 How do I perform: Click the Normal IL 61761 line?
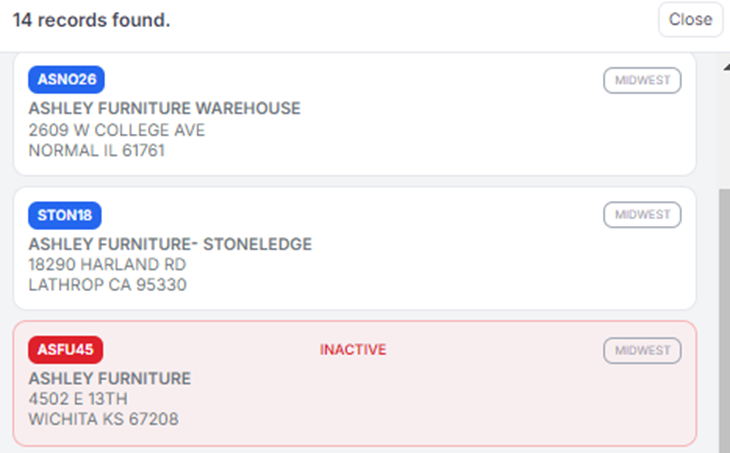[97, 151]
